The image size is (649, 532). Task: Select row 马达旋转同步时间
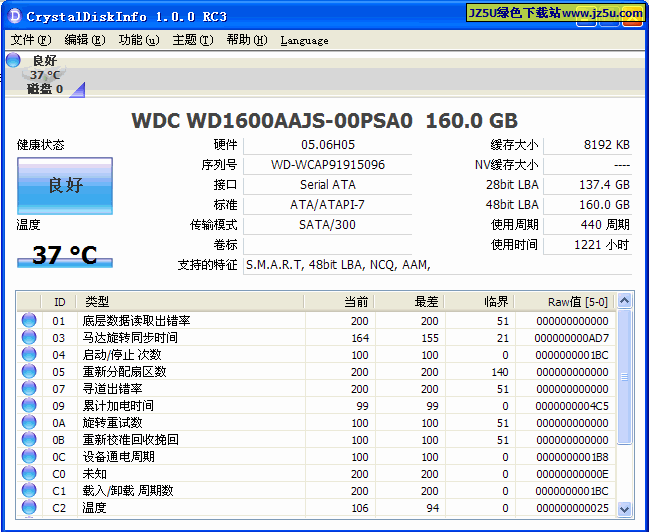[x=316, y=338]
